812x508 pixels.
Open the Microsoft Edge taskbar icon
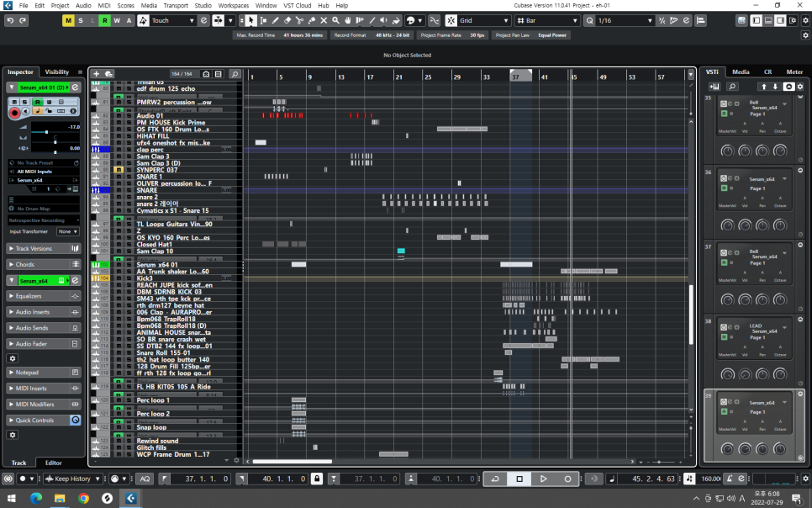[36, 498]
